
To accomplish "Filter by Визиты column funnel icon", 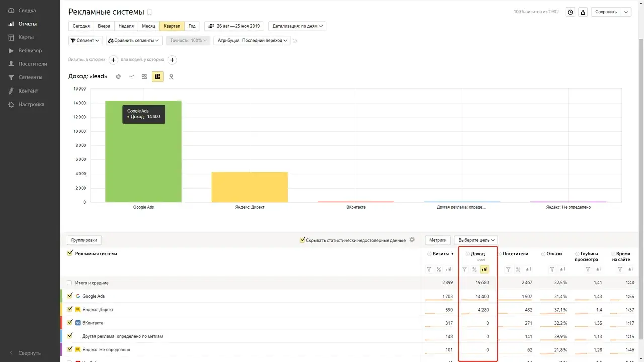I will click(429, 269).
